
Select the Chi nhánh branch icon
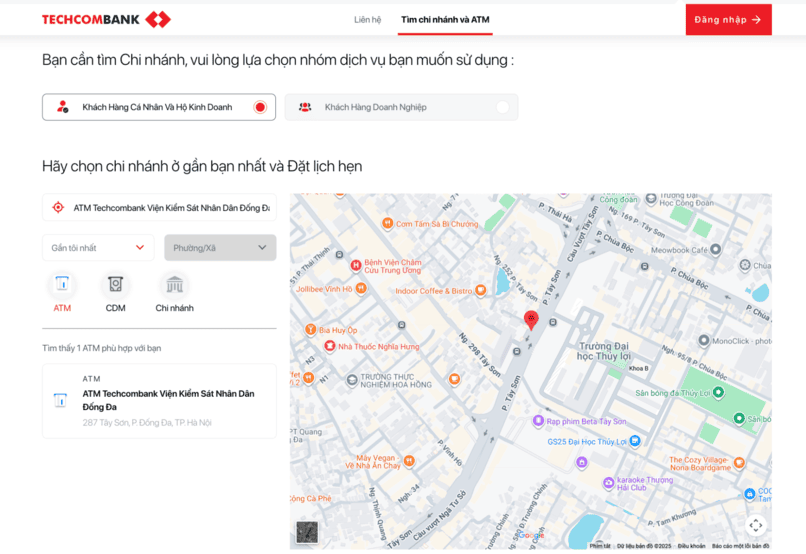(x=174, y=284)
